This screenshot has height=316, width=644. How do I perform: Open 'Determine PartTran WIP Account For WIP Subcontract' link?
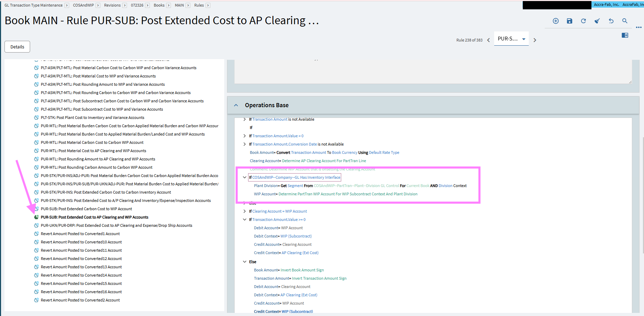coord(348,194)
